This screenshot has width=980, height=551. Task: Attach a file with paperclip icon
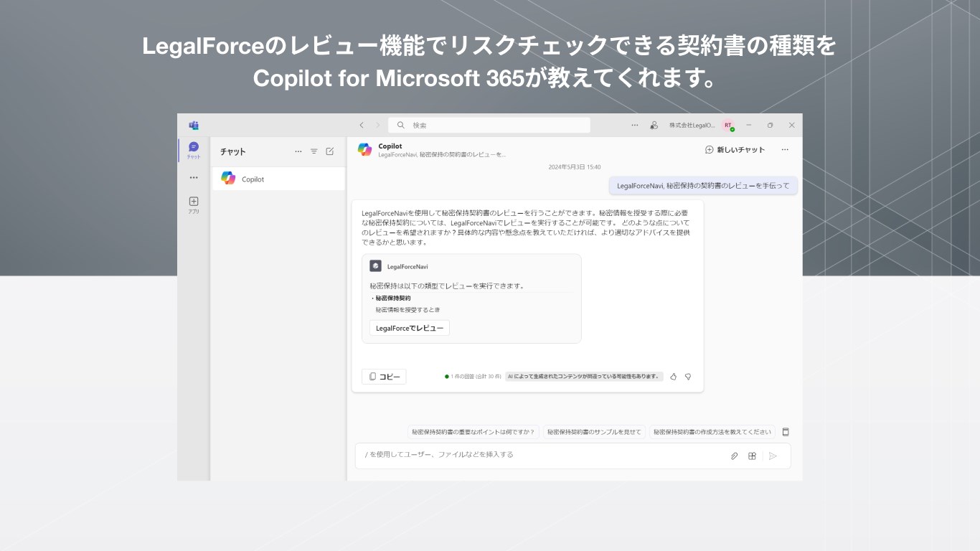(735, 456)
